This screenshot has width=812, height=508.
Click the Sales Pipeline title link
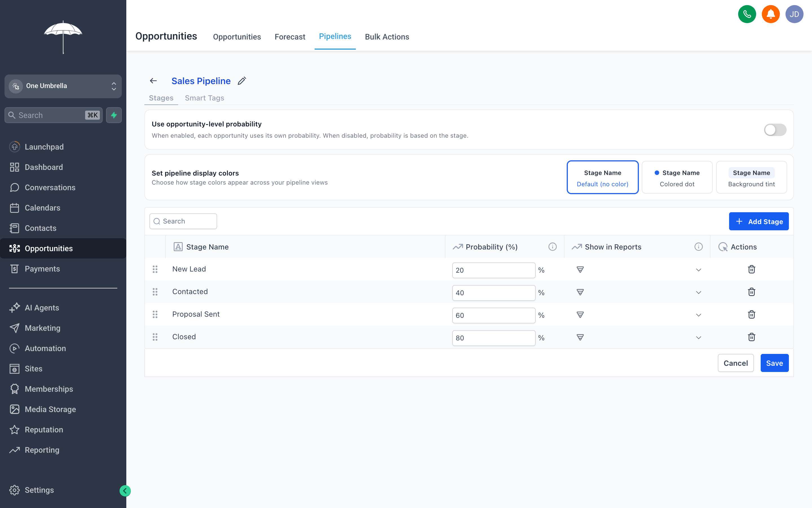point(201,81)
